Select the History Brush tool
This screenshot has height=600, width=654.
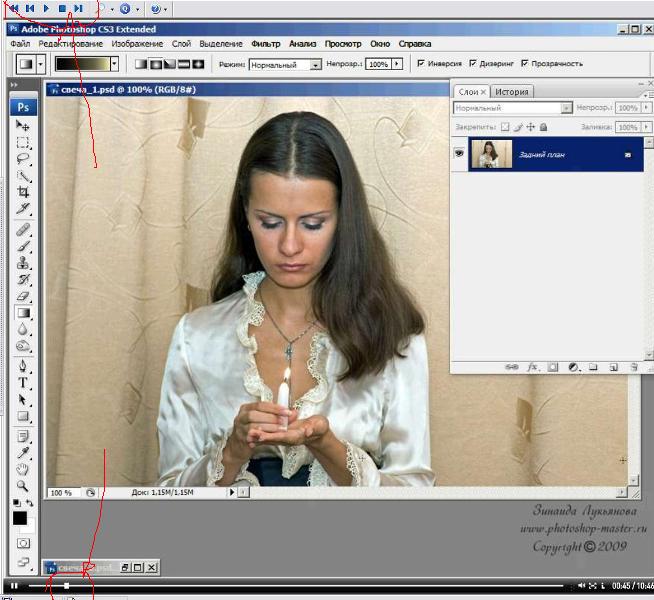[x=23, y=279]
